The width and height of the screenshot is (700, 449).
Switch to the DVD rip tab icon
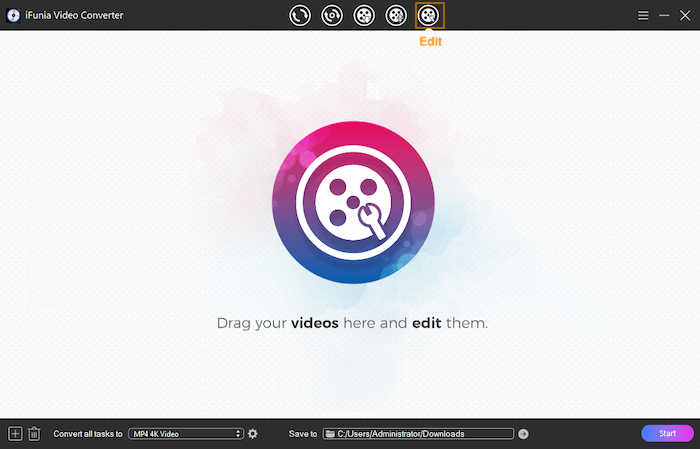[332, 15]
